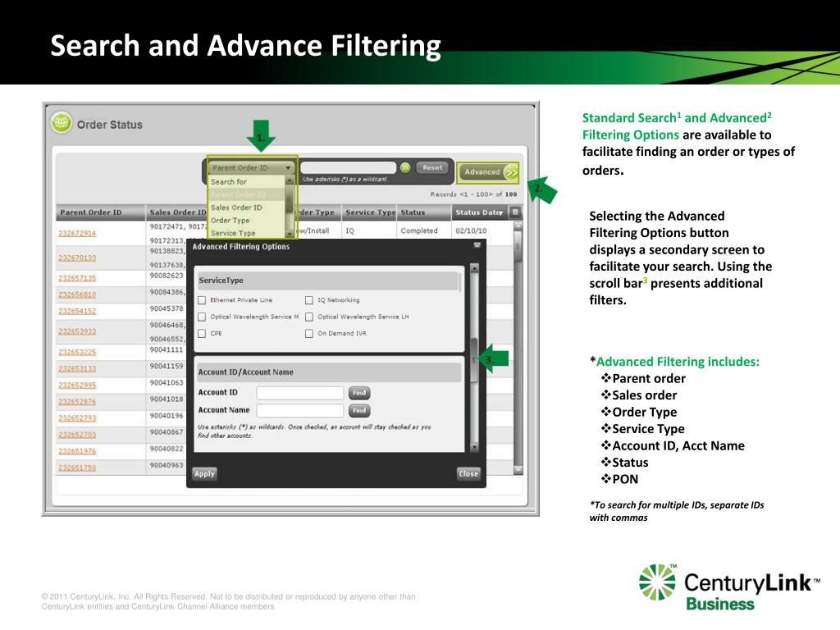
Task: Click the CenturyLink Business logo
Action: tap(729, 587)
